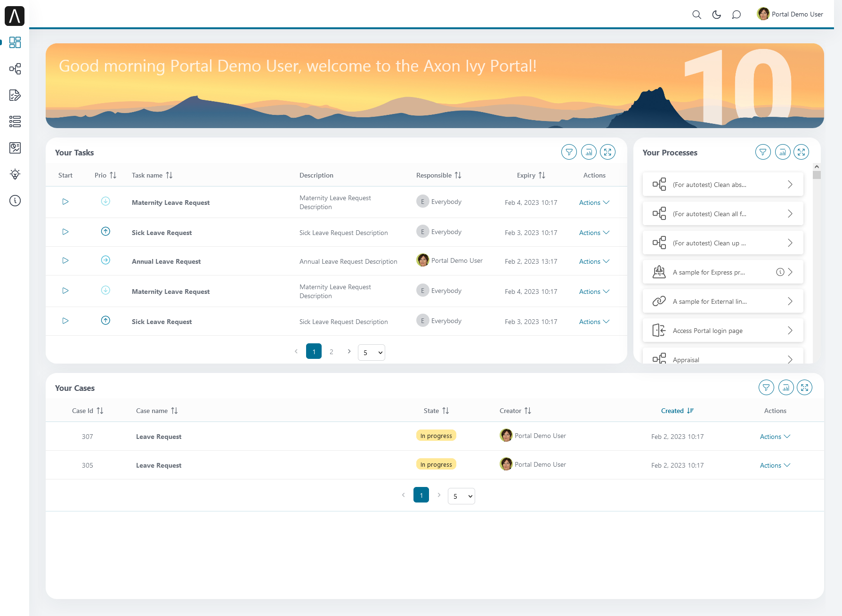This screenshot has width=842, height=616.
Task: Expand Your Cases widget to fullscreen
Action: 804,388
